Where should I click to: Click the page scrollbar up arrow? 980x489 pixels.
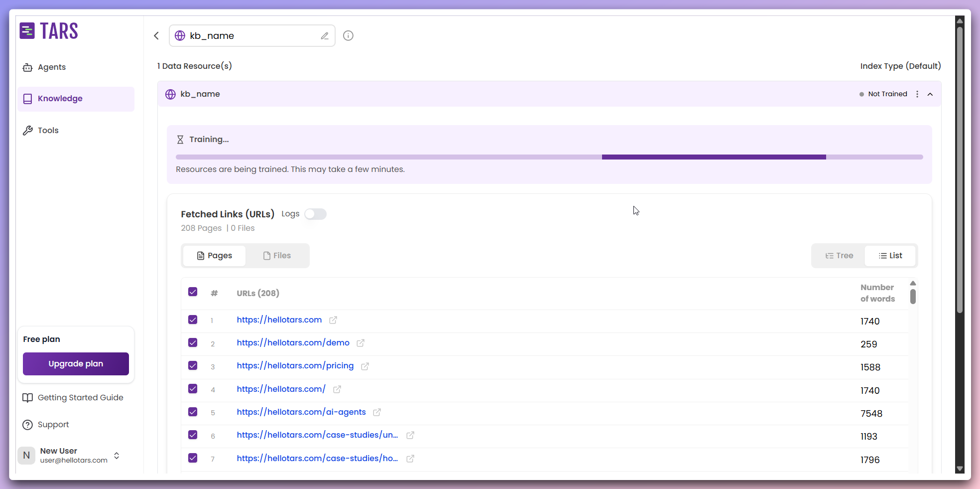(x=960, y=21)
